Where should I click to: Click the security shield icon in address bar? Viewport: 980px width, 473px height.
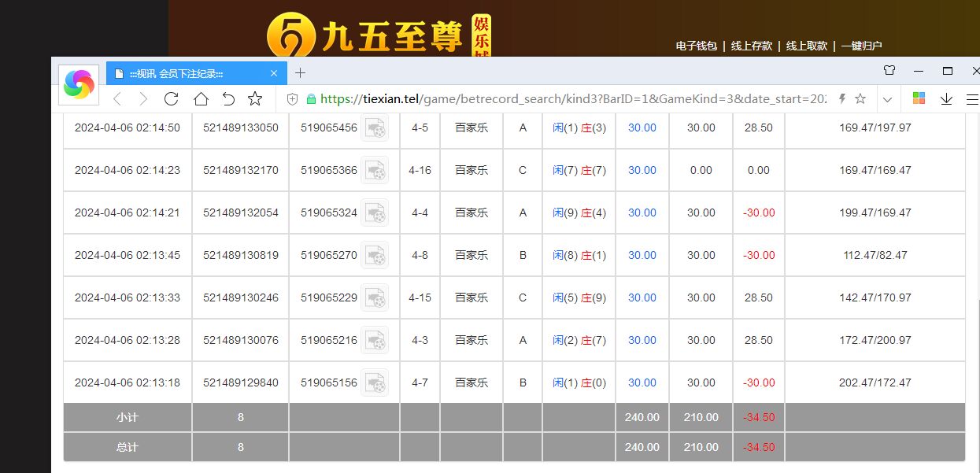click(x=292, y=99)
